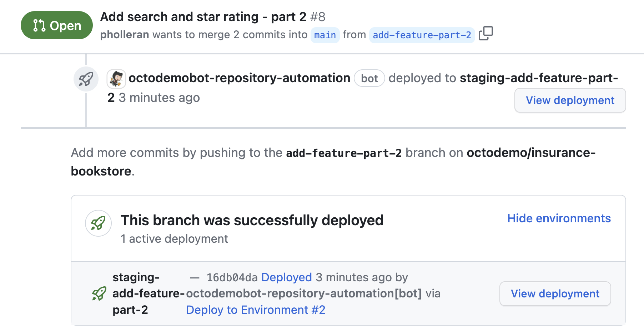Image resolution: width=644 pixels, height=336 pixels.
Task: Hide environments in the deployment panel
Action: click(x=559, y=218)
